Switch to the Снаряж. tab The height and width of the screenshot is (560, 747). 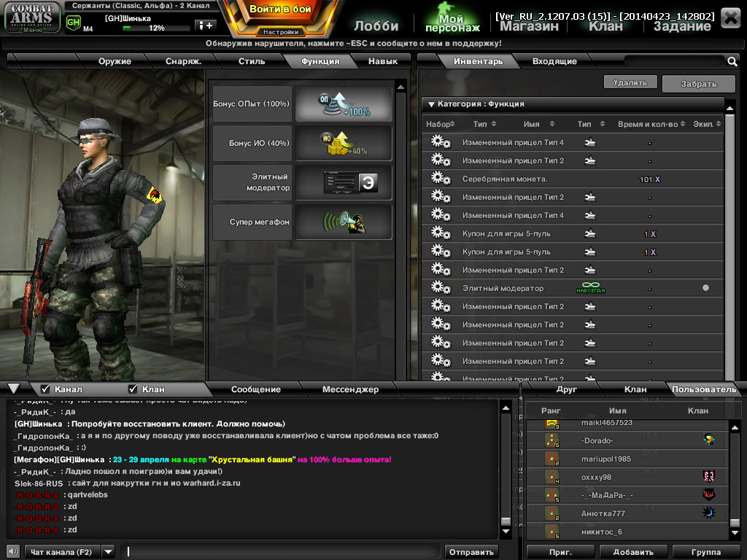tap(183, 61)
